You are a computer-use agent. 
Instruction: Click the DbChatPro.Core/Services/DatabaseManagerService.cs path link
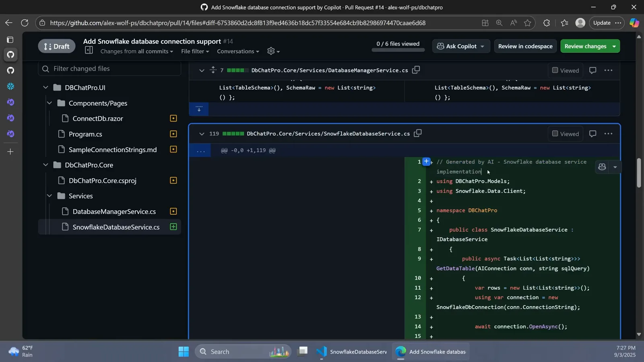pos(330,70)
